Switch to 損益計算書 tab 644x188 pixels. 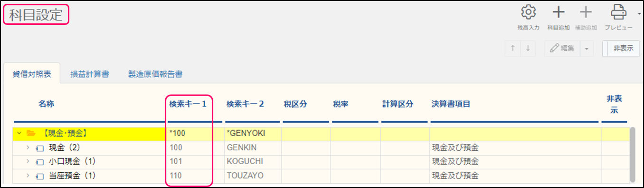tap(90, 74)
